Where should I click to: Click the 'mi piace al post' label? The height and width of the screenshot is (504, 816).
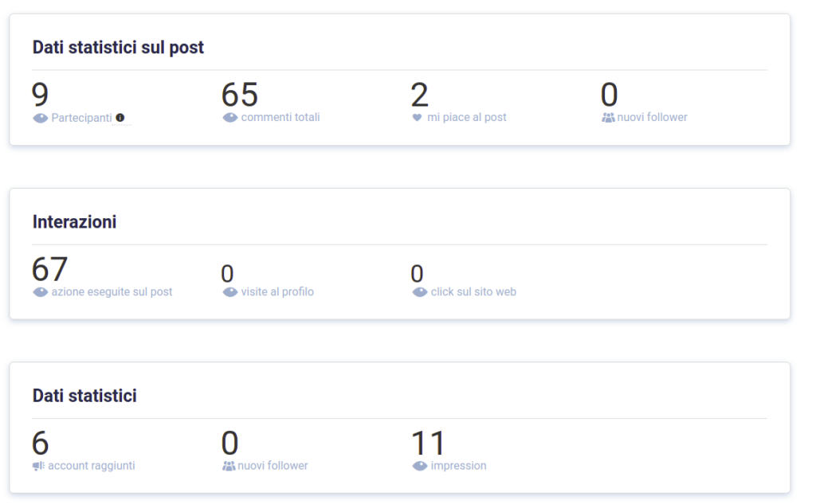(467, 118)
